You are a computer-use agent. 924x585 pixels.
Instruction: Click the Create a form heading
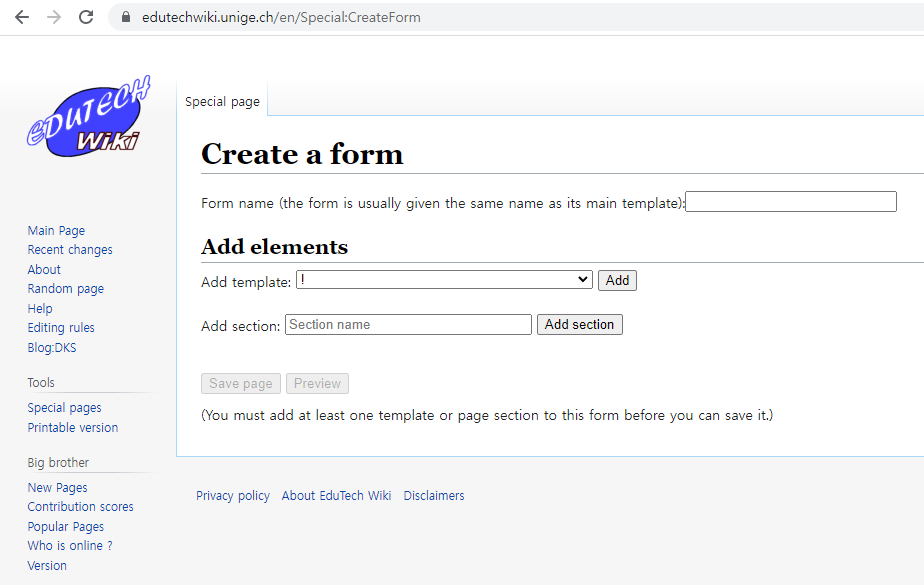(302, 154)
